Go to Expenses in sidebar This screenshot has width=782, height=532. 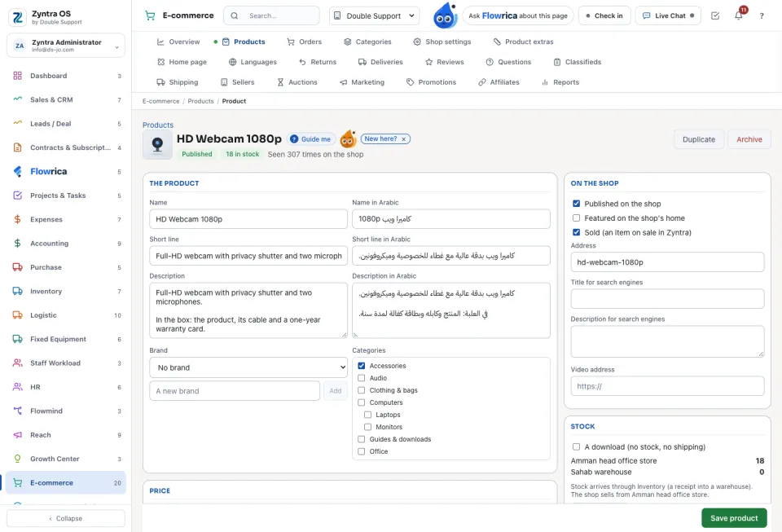(x=66, y=219)
